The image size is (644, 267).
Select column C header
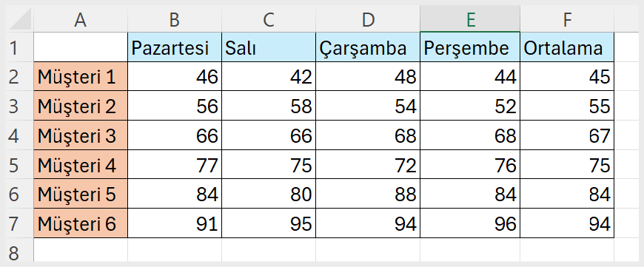click(269, 19)
